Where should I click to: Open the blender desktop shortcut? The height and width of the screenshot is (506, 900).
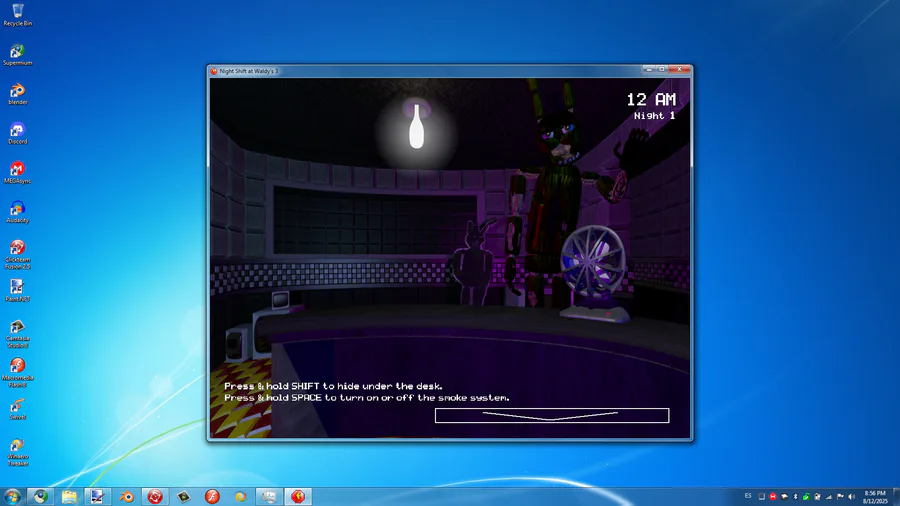point(18,94)
